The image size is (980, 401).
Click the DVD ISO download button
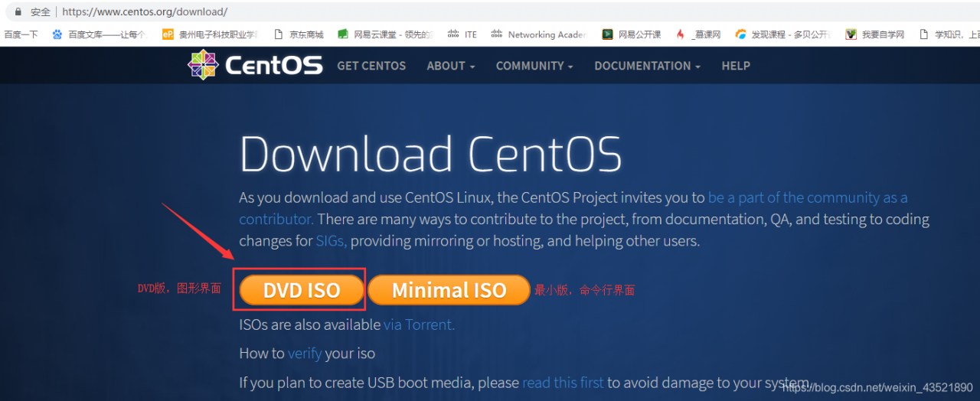click(301, 290)
